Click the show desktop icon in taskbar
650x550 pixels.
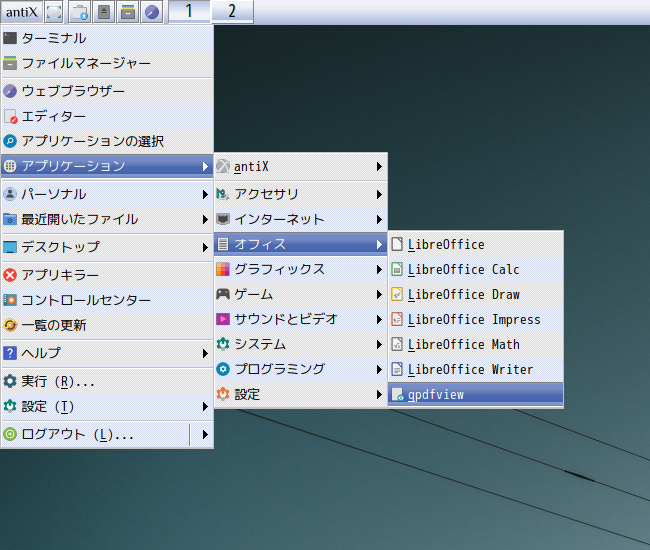pyautogui.click(x=54, y=12)
